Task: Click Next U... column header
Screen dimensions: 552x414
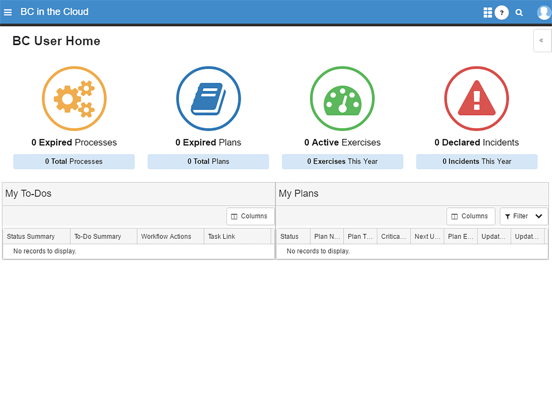Action: click(x=427, y=236)
